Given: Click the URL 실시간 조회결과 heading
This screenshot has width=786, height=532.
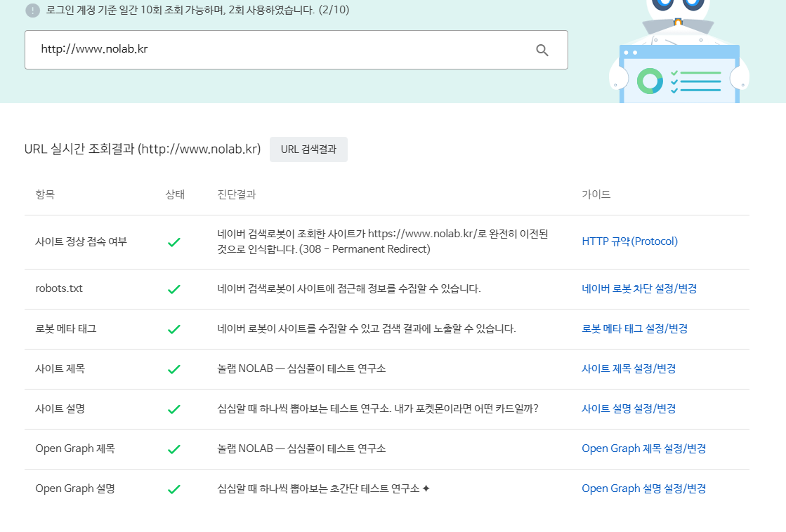Looking at the screenshot, I should point(143,149).
